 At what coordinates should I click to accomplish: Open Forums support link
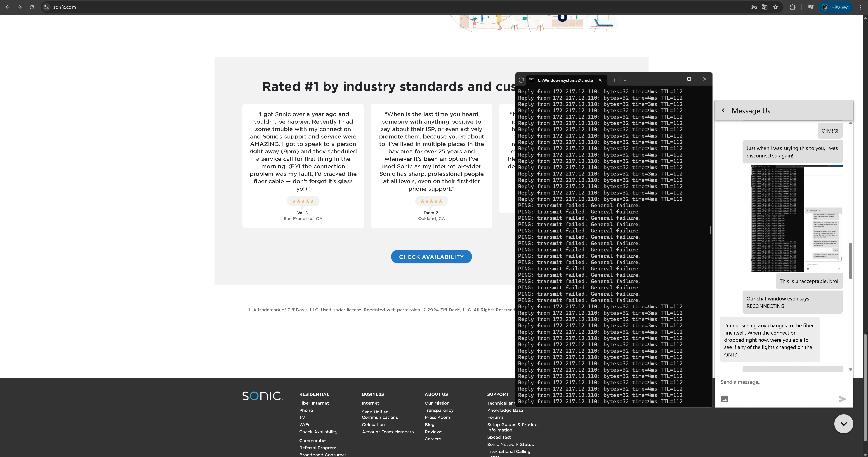point(495,417)
